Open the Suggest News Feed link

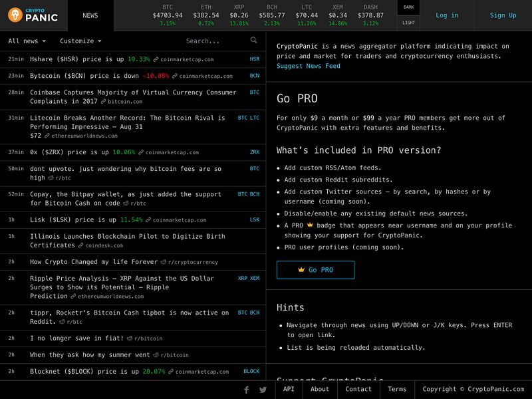(308, 66)
